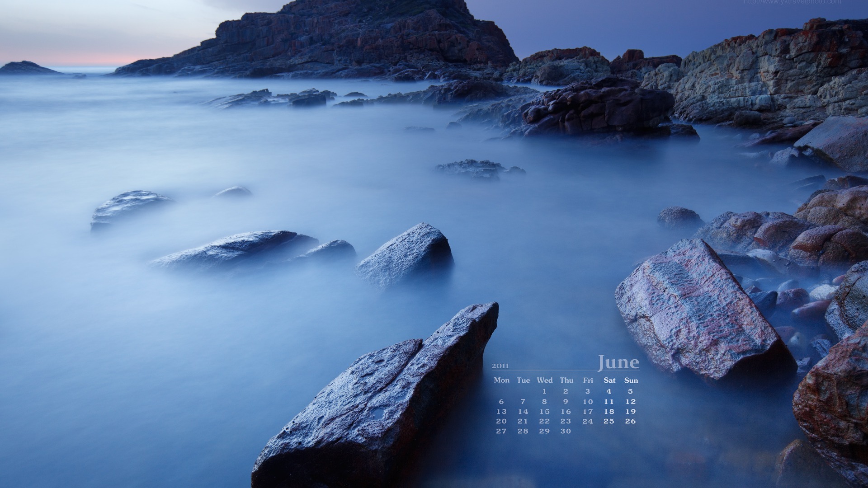Pick Saturday June 4 in calendar
Image resolution: width=868 pixels, height=488 pixels.
tap(609, 392)
